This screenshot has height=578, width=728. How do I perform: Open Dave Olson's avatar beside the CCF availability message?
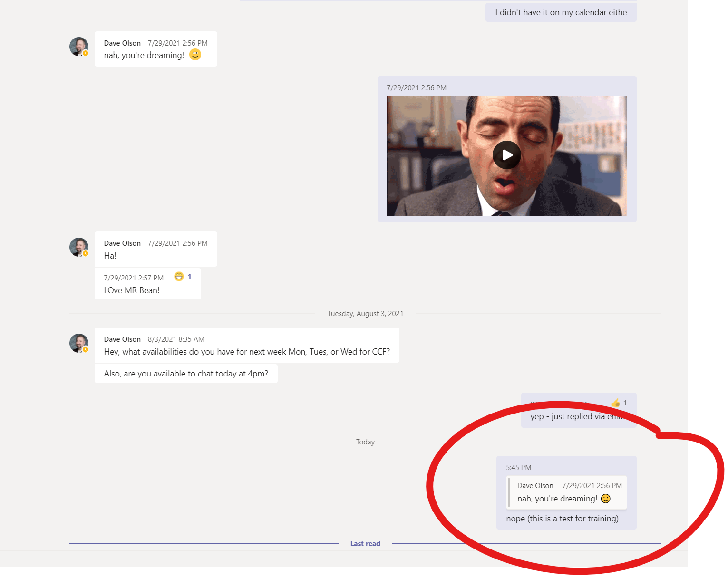(x=79, y=343)
